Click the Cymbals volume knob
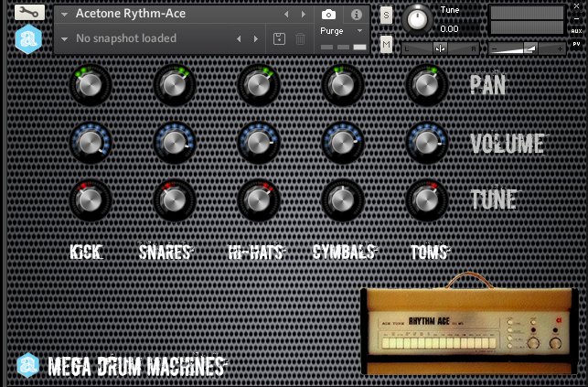This screenshot has width=588, height=387. 342,143
